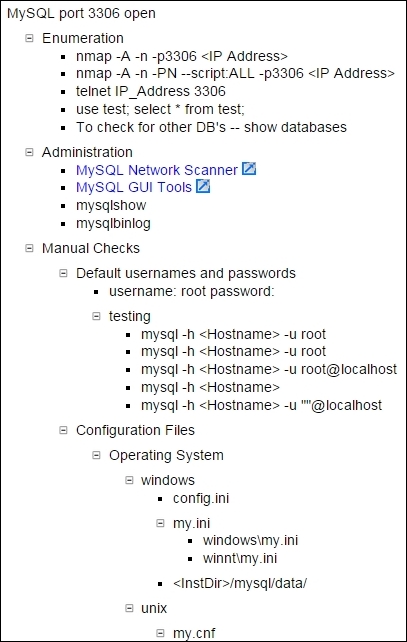Image resolution: width=407 pixels, height=642 pixels.
Task: Open external link icon beside MySQL Network Scanner
Action: pyautogui.click(x=249, y=169)
